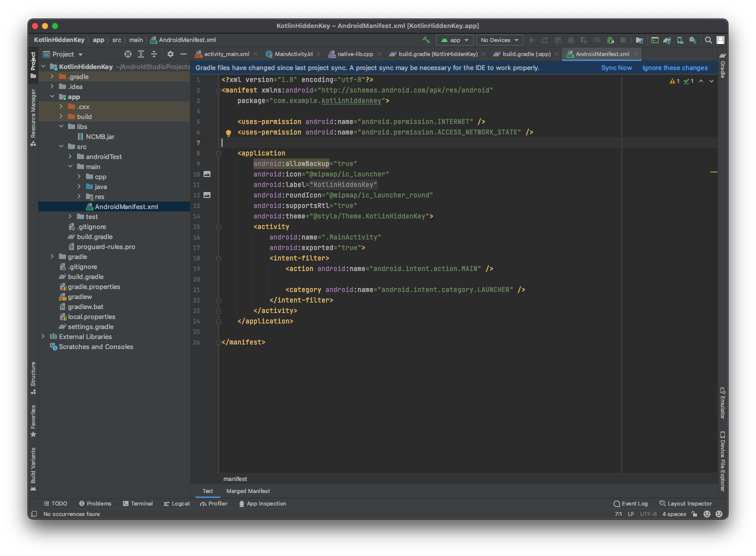Start debugging with the bug icon

[571, 40]
